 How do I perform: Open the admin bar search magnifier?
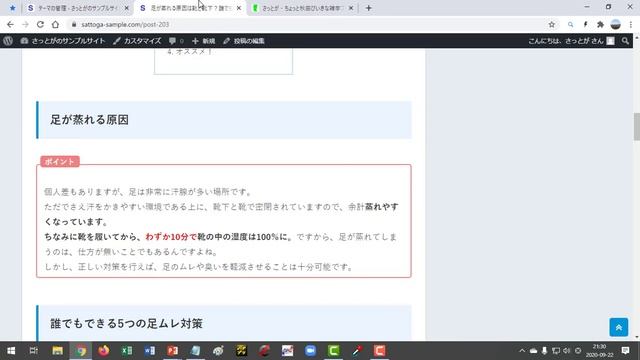coord(625,41)
